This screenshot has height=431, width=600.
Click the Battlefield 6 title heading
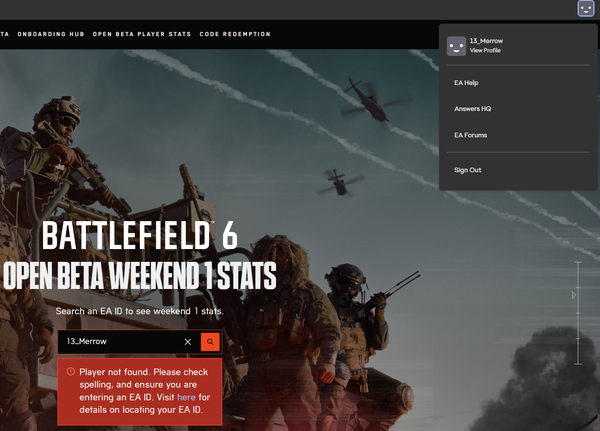click(140, 235)
